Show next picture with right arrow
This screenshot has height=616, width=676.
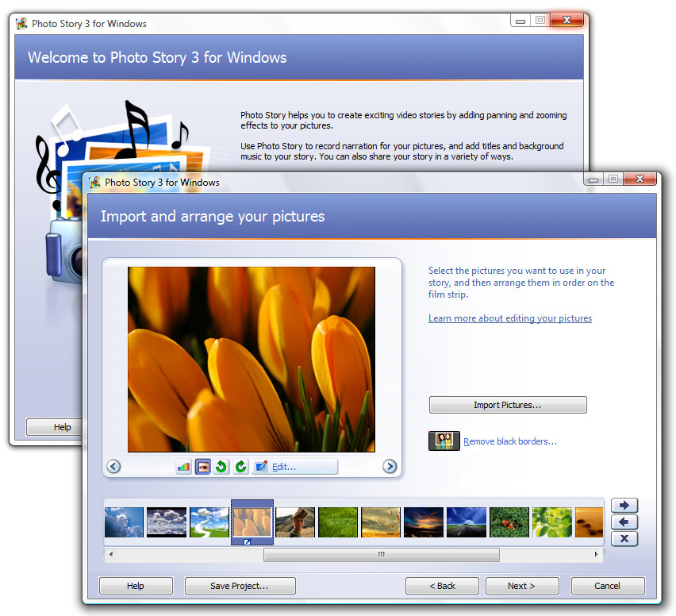click(390, 466)
